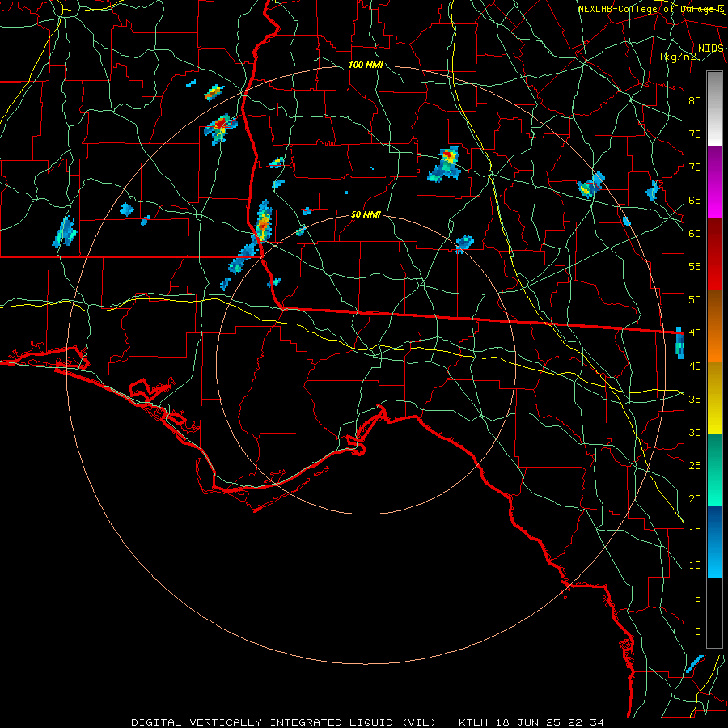Click the kg/m2 units label

(x=680, y=57)
